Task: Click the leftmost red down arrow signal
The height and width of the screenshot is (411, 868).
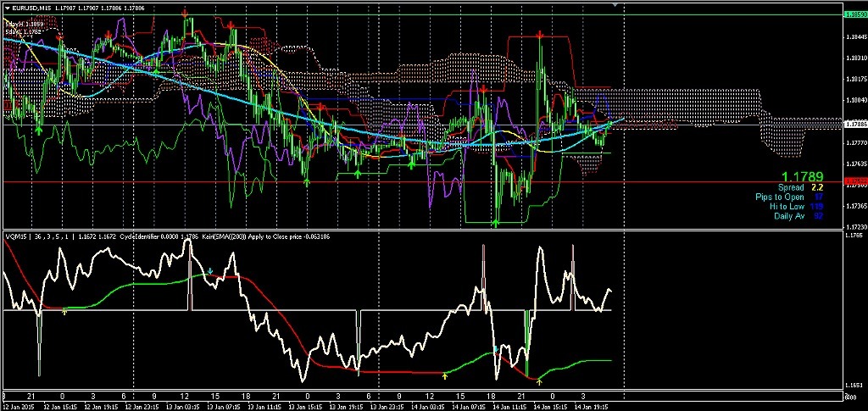Action: [x=58, y=39]
